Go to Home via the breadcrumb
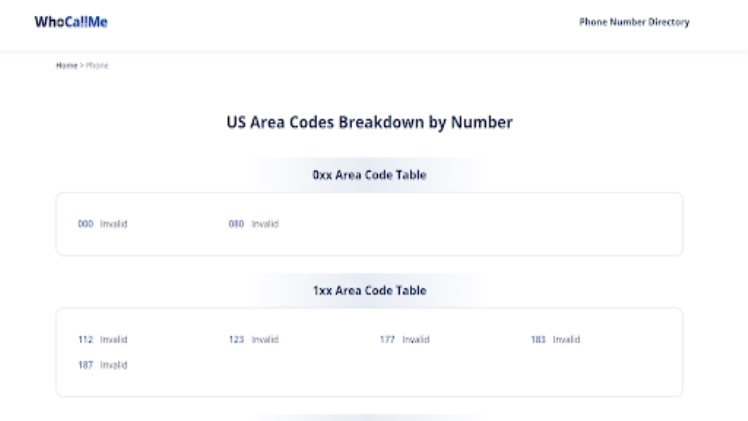The image size is (748, 421). (x=66, y=65)
